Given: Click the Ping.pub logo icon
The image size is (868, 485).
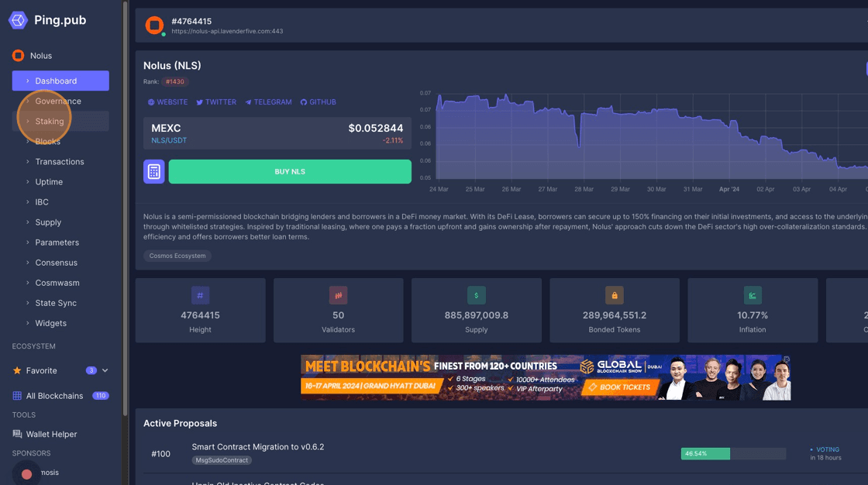Looking at the screenshot, I should click(x=18, y=20).
